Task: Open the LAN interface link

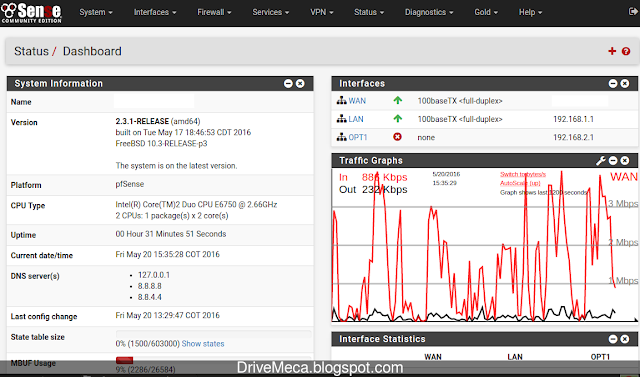Action: pos(356,119)
